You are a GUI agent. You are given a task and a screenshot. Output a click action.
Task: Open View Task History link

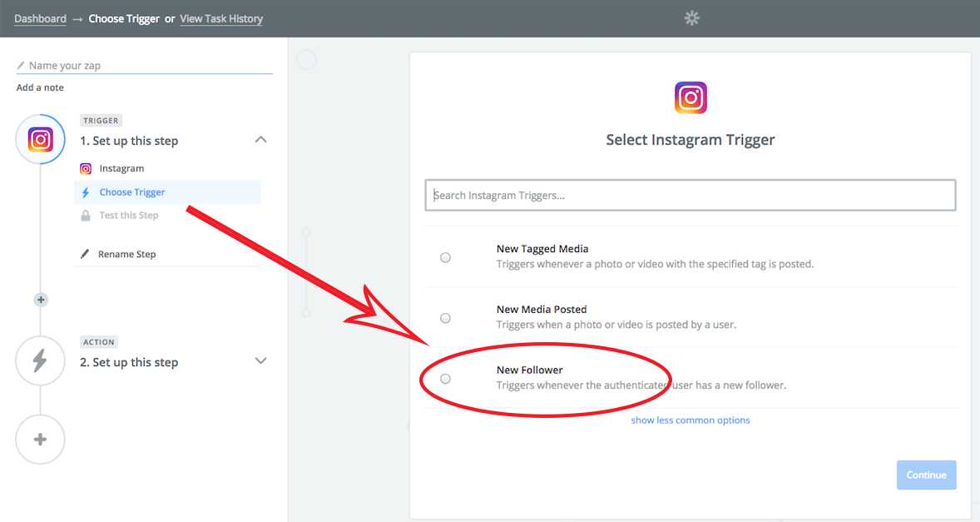click(221, 19)
